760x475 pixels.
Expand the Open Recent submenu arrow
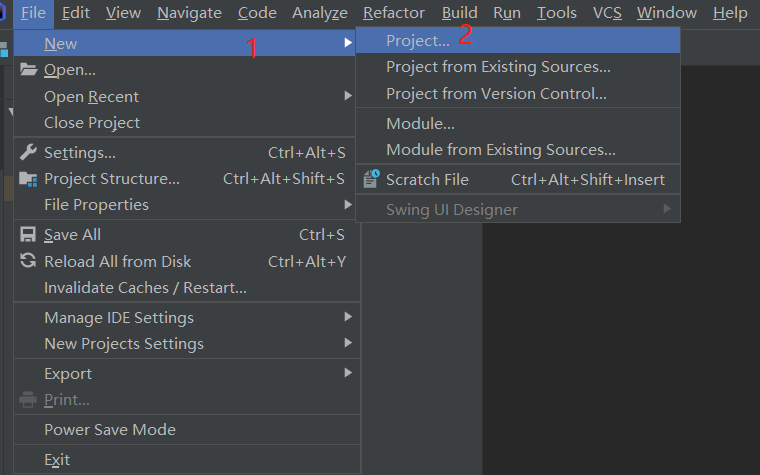[x=348, y=96]
